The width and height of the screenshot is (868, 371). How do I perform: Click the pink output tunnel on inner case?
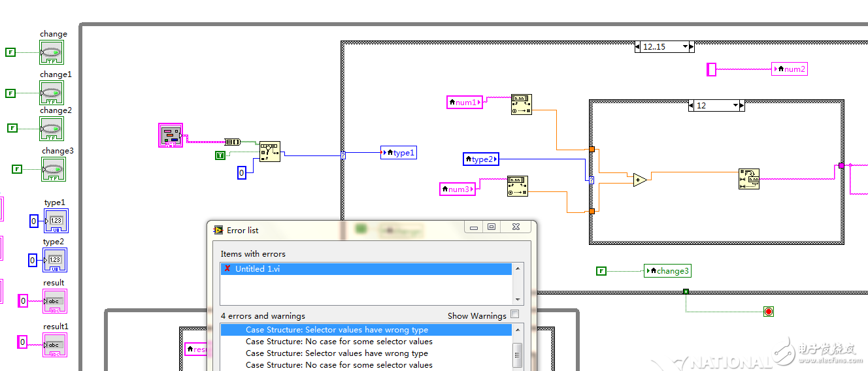coord(842,166)
